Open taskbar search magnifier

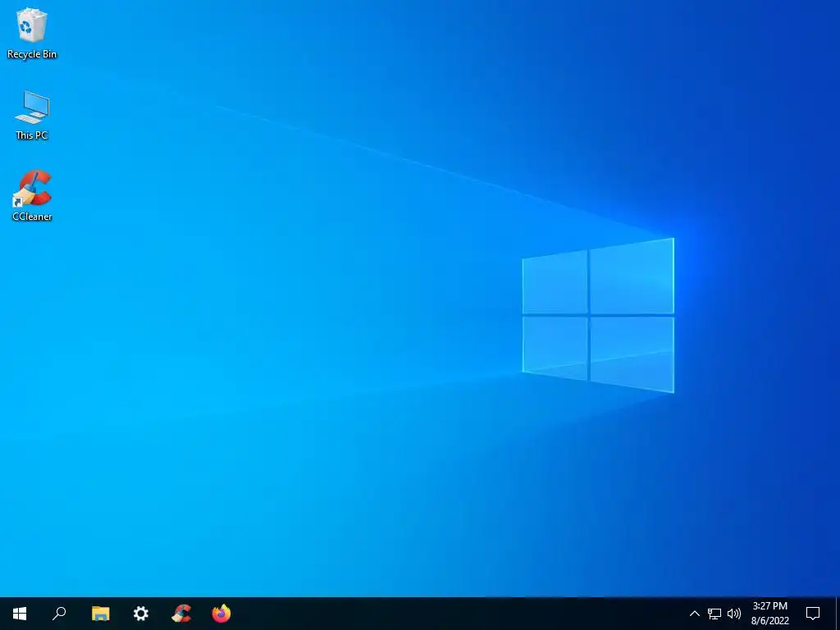click(59, 614)
